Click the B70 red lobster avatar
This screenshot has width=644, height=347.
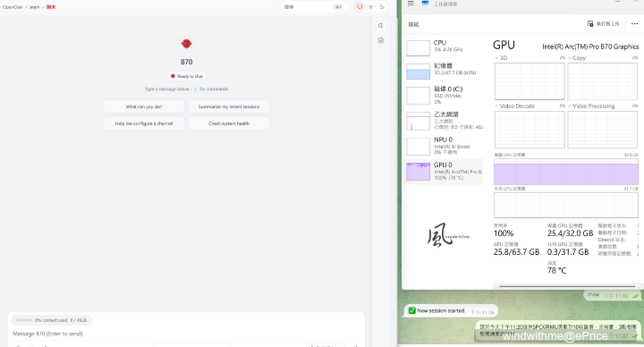186,44
